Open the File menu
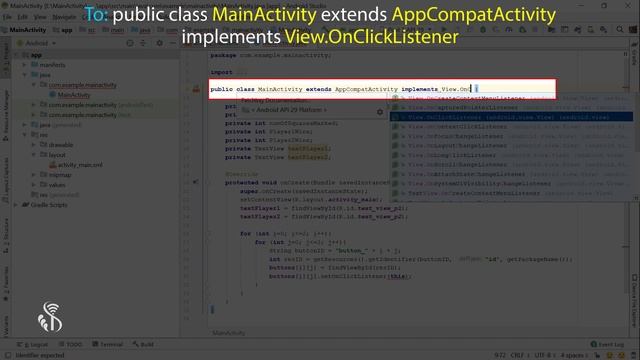This screenshot has height=360, width=640. (x=7, y=17)
